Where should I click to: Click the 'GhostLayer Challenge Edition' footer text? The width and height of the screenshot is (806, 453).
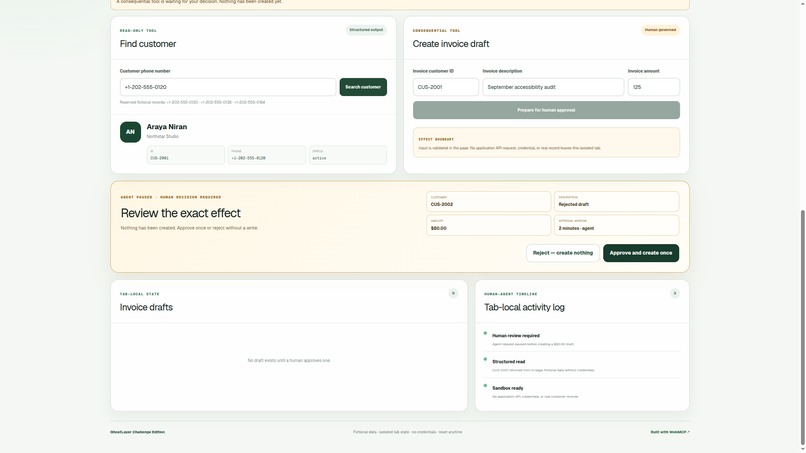137,432
